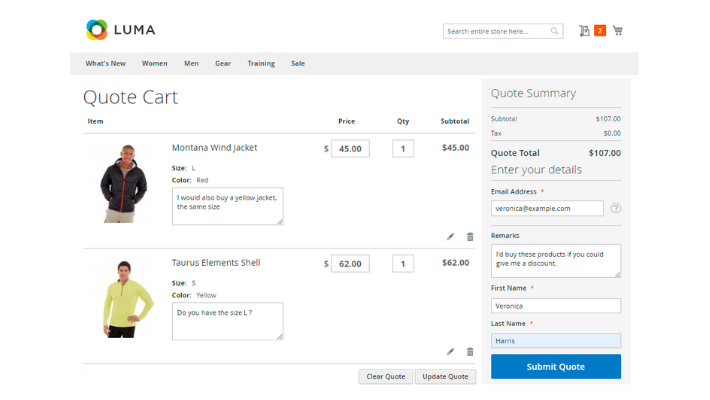Viewport: 710px width, 400px height.
Task: Edit the Montana Wind Jacket item
Action: (x=450, y=237)
